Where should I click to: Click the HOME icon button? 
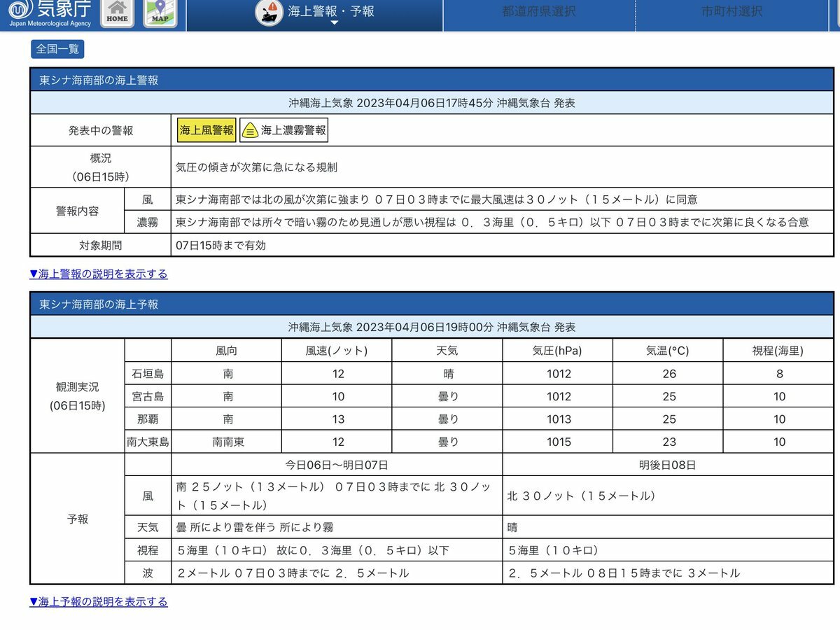click(117, 13)
